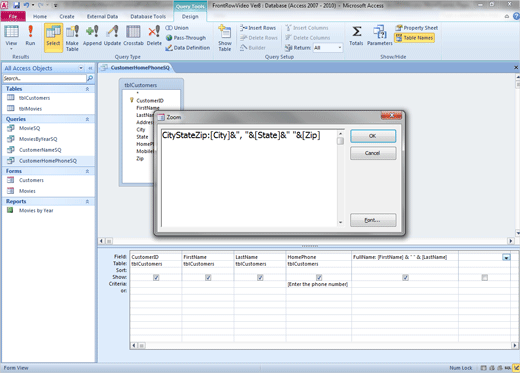The height and width of the screenshot is (373, 520).
Task: Click Delete Rows in Query Setup
Action: pyautogui.click(x=259, y=38)
